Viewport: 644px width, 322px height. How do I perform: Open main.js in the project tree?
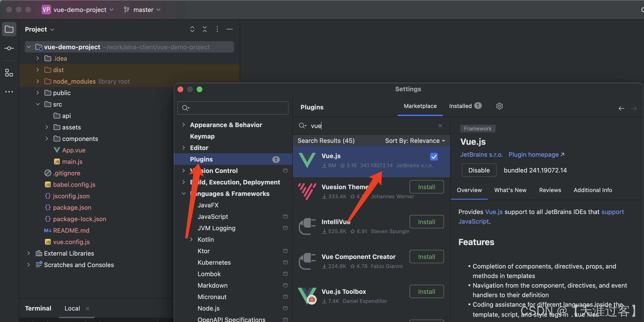[x=72, y=162]
